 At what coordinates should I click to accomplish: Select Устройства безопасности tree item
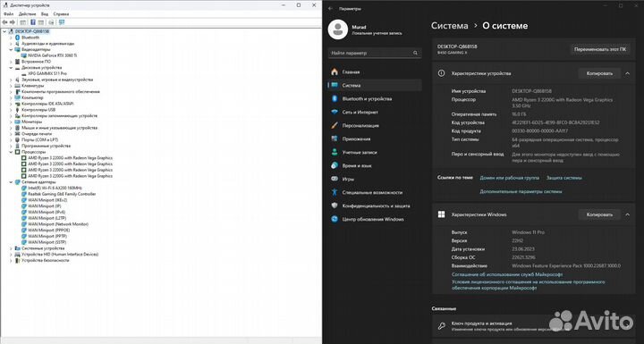46,260
